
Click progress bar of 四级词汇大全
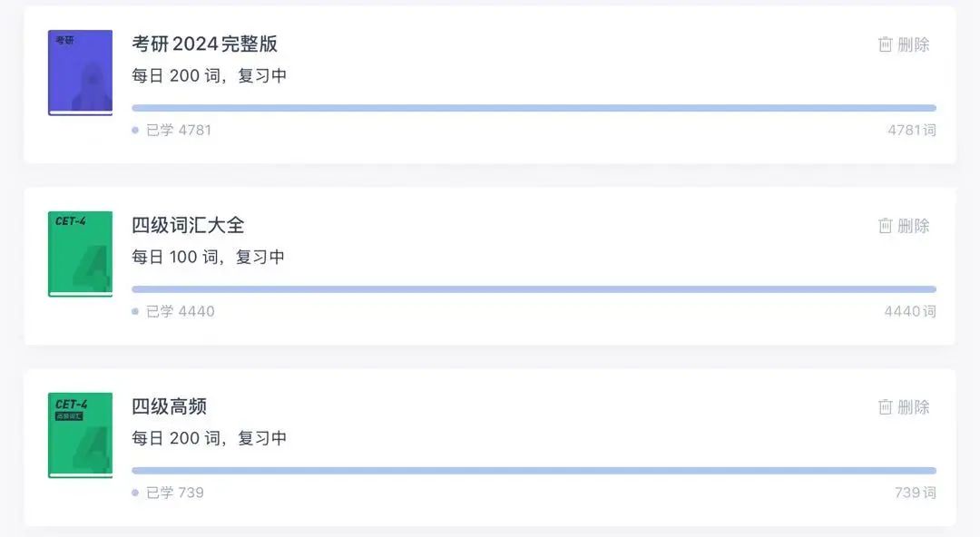point(534,289)
